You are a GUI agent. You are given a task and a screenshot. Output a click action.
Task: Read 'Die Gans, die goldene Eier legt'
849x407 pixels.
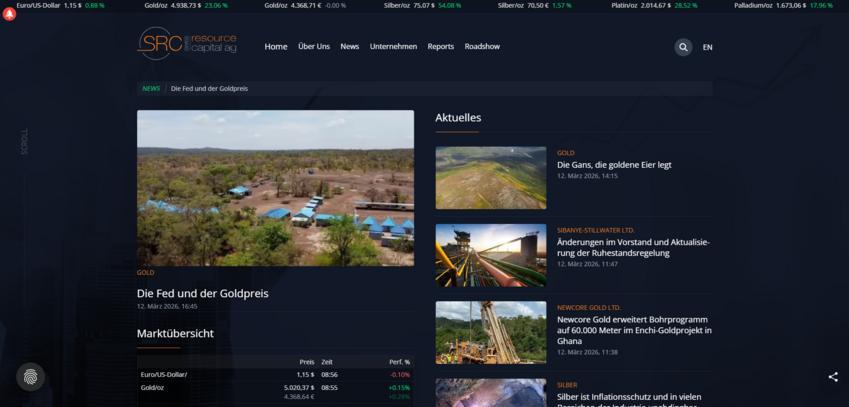pos(614,165)
